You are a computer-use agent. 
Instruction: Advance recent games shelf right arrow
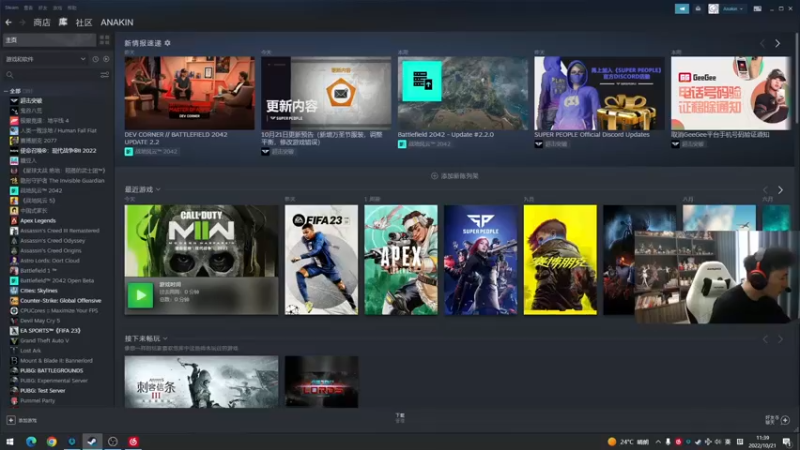[x=780, y=190]
